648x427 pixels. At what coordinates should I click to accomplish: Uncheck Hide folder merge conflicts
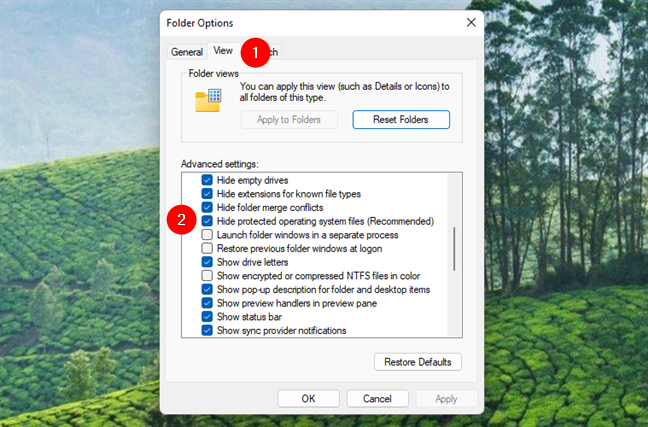[207, 208]
